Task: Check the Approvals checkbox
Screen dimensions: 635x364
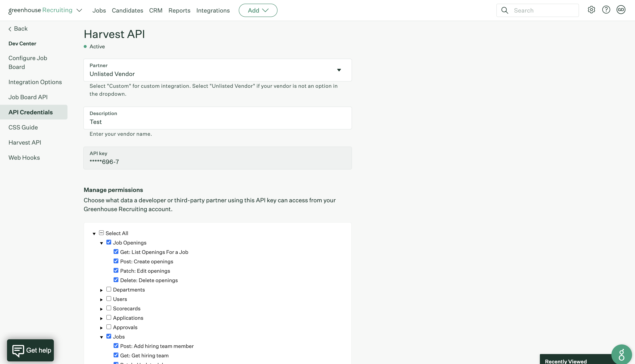Action: point(109,327)
